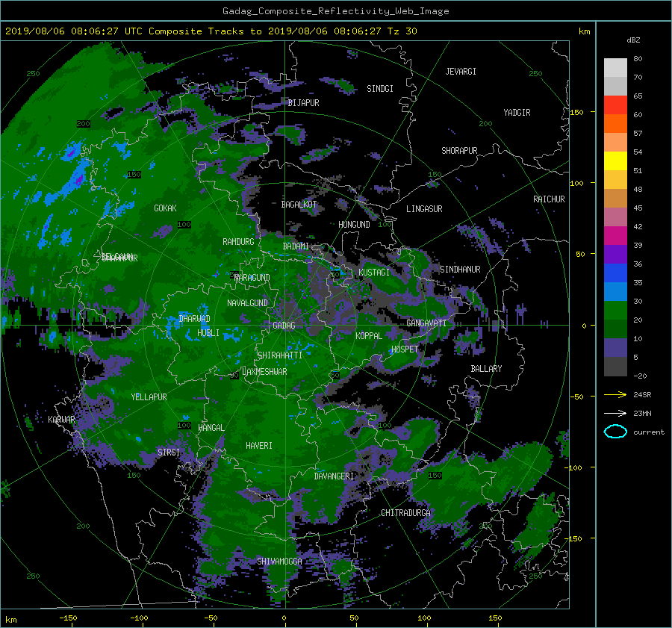Viewport: 672px width, 628px height.
Task: Click the YELLAPUR city label
Action: pyautogui.click(x=149, y=397)
